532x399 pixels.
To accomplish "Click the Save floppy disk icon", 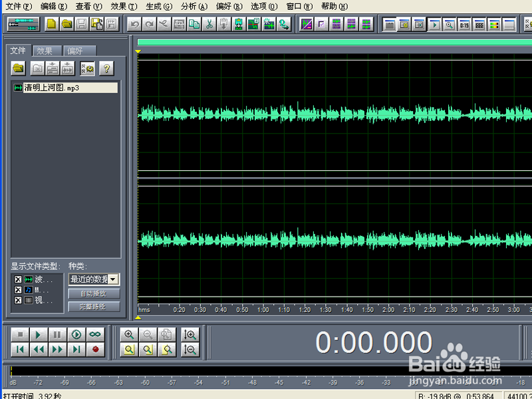I will point(81,24).
